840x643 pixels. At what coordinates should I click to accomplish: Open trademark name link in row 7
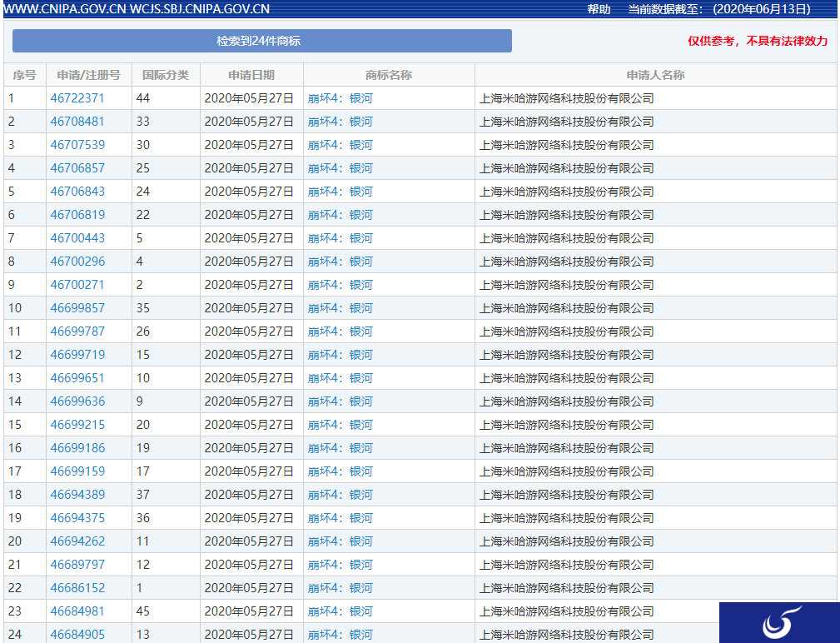point(340,238)
